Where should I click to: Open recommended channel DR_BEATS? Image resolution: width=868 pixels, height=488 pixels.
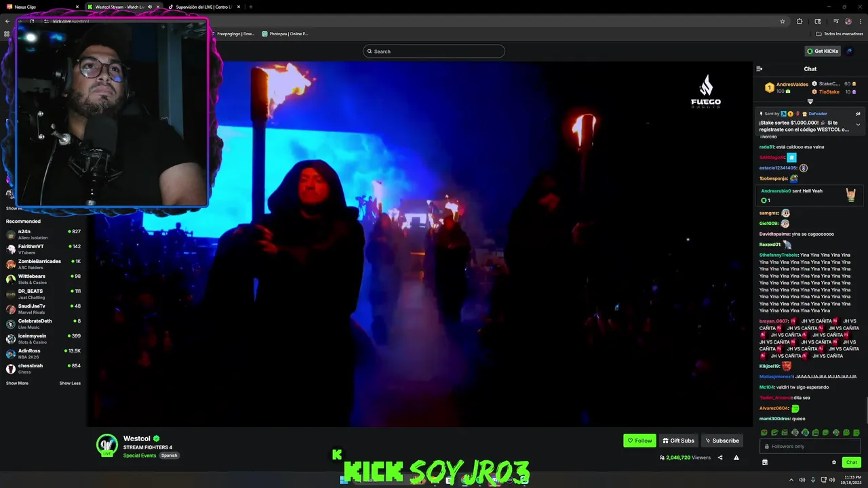pyautogui.click(x=43, y=294)
